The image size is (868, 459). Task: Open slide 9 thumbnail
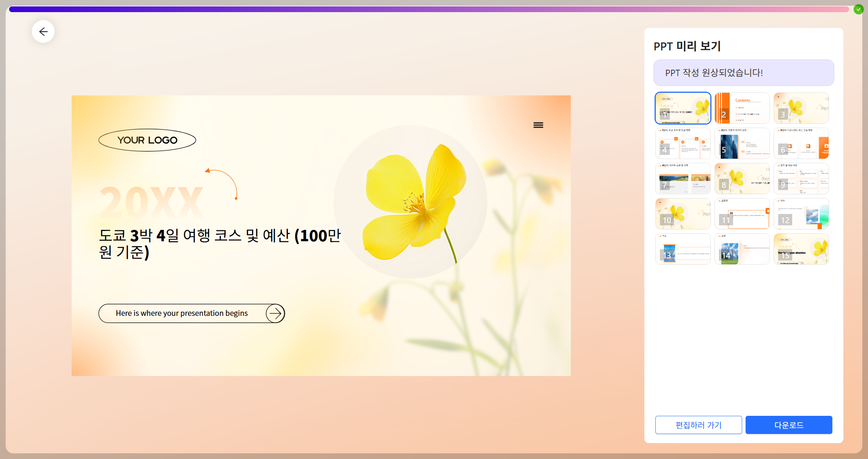pyautogui.click(x=801, y=179)
